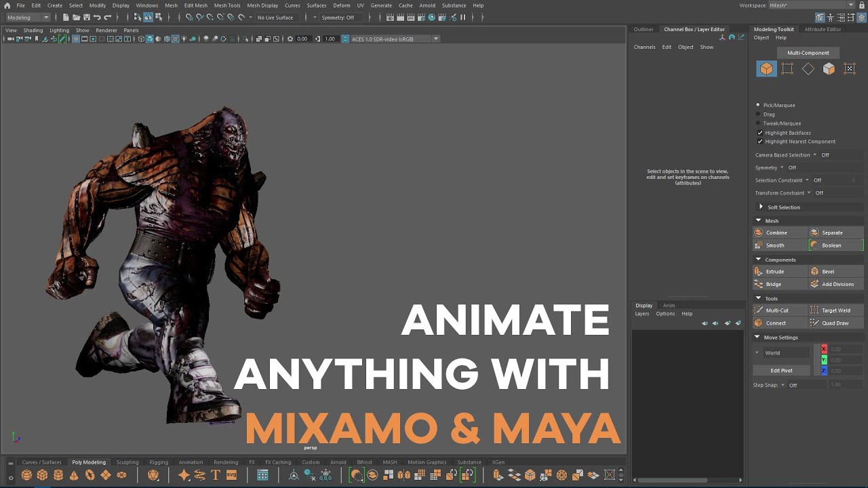Image resolution: width=868 pixels, height=488 pixels.
Task: Create a polygon torus from the shelf
Action: (90, 475)
